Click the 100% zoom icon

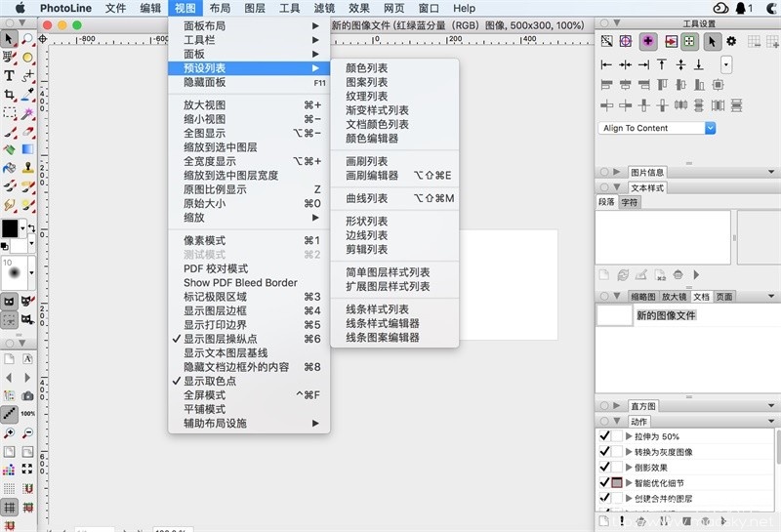(28, 414)
